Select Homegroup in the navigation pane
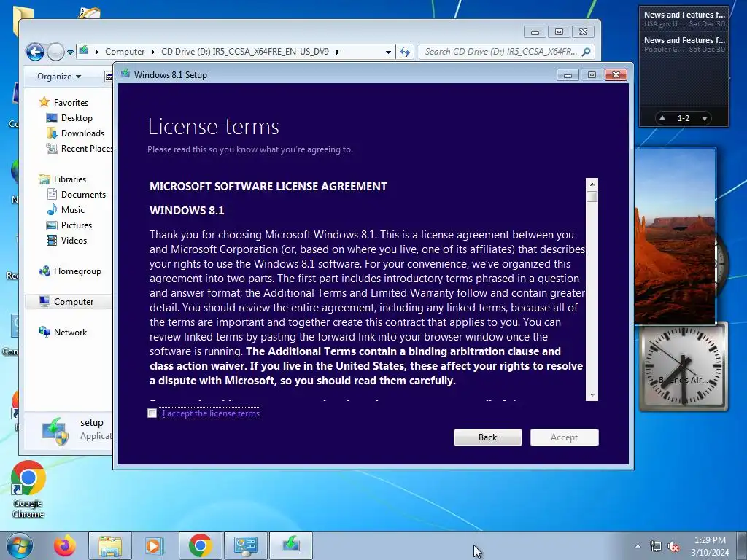747x560 pixels. (x=77, y=271)
